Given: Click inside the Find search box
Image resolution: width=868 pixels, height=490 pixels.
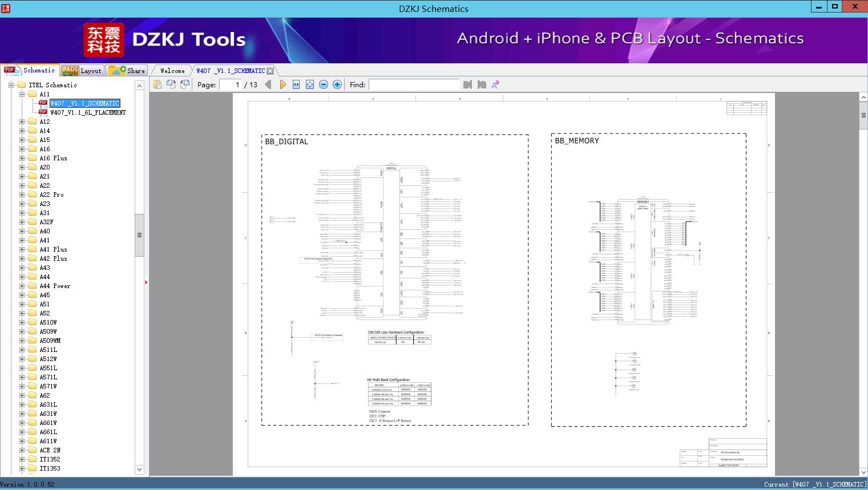Looking at the screenshot, I should [x=414, y=84].
